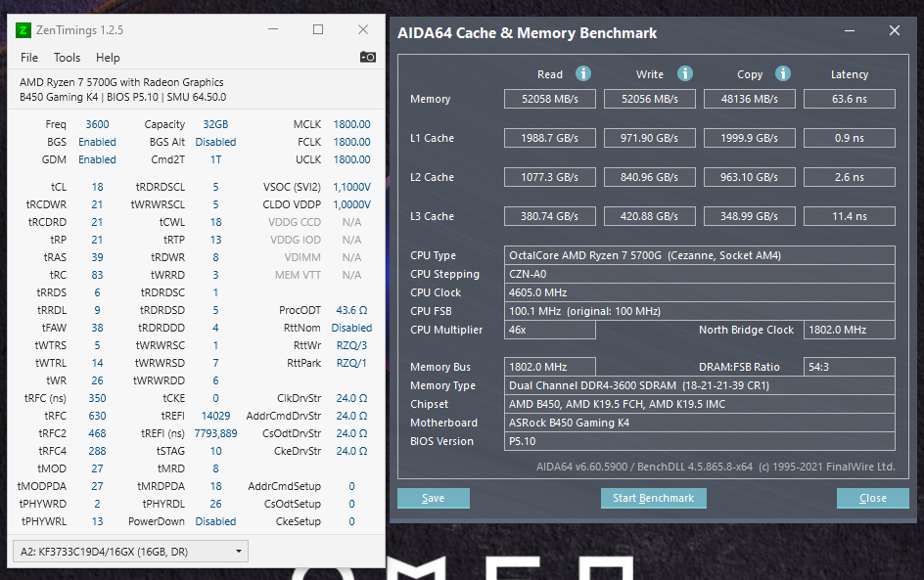Open Write info icon in AIDA64
924x580 pixels.
(x=685, y=73)
